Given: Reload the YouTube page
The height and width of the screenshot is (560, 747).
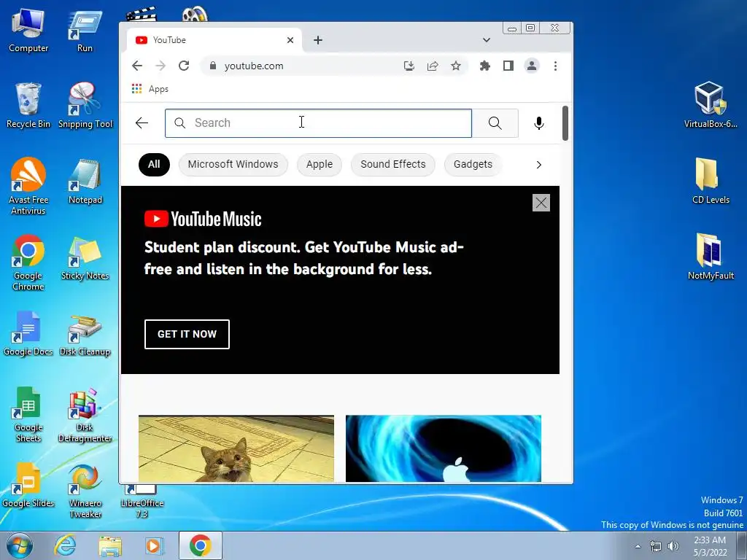Looking at the screenshot, I should (184, 66).
